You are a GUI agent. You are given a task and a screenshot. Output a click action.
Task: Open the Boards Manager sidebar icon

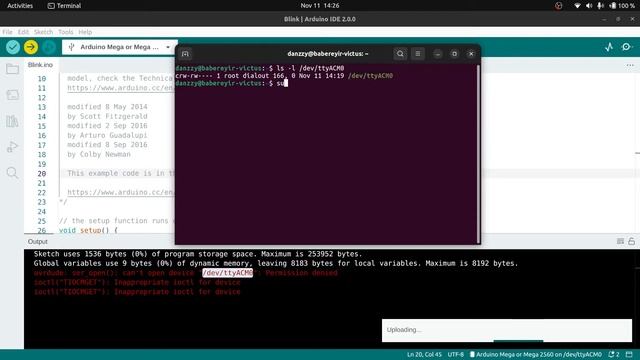pyautogui.click(x=12, y=95)
